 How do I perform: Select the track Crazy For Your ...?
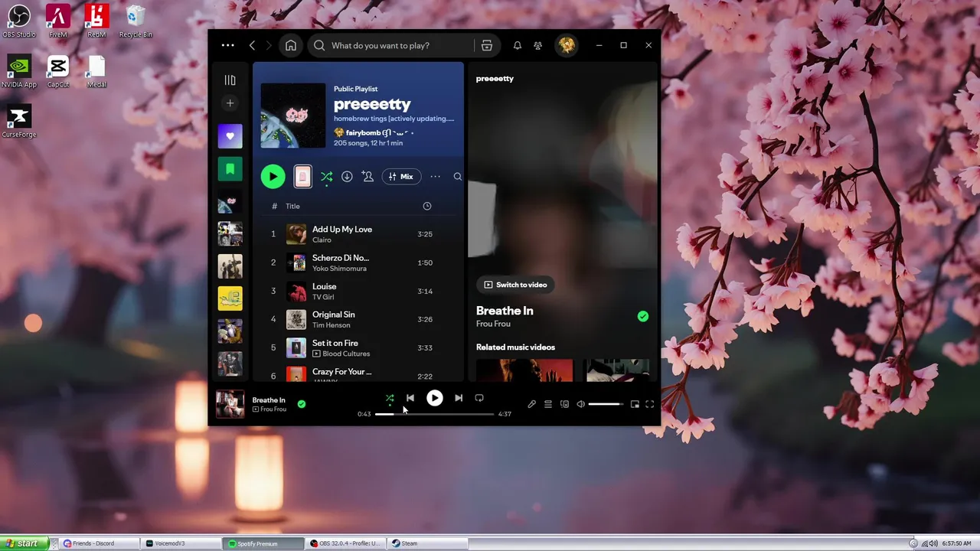341,372
